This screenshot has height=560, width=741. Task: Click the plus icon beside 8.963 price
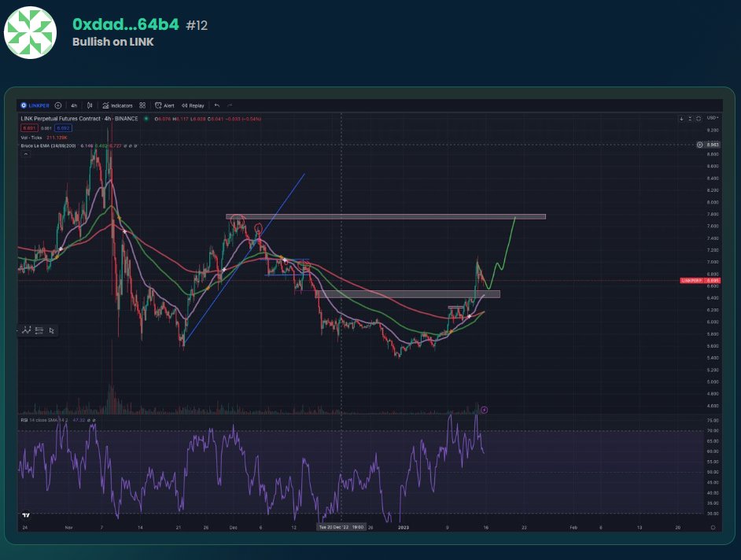pyautogui.click(x=700, y=145)
